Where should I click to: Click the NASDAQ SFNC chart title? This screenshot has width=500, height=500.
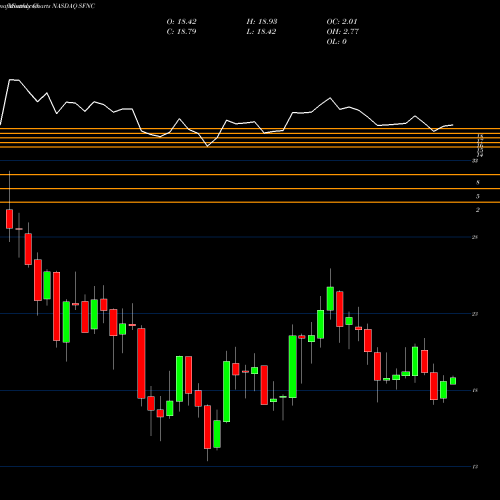tap(74, 6)
